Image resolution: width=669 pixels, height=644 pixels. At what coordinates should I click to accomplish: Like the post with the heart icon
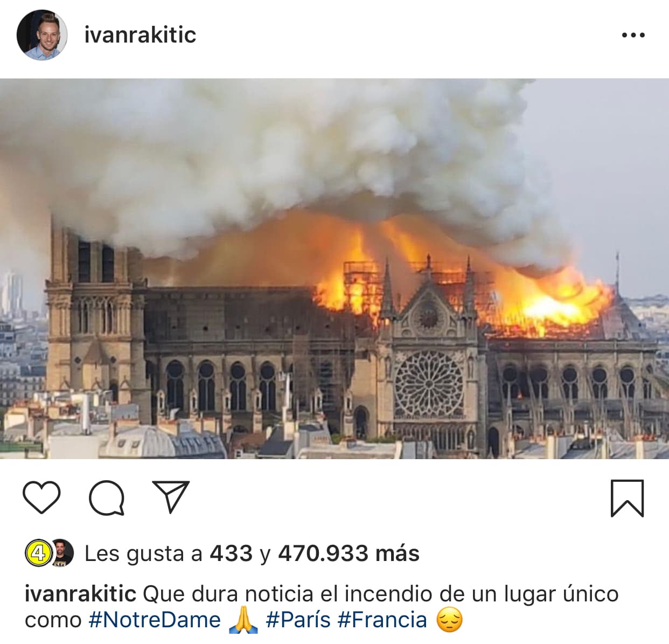point(41,497)
